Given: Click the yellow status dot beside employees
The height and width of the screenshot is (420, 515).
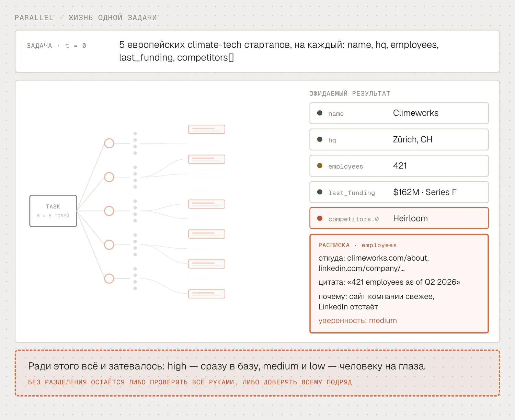Looking at the screenshot, I should coord(320,166).
